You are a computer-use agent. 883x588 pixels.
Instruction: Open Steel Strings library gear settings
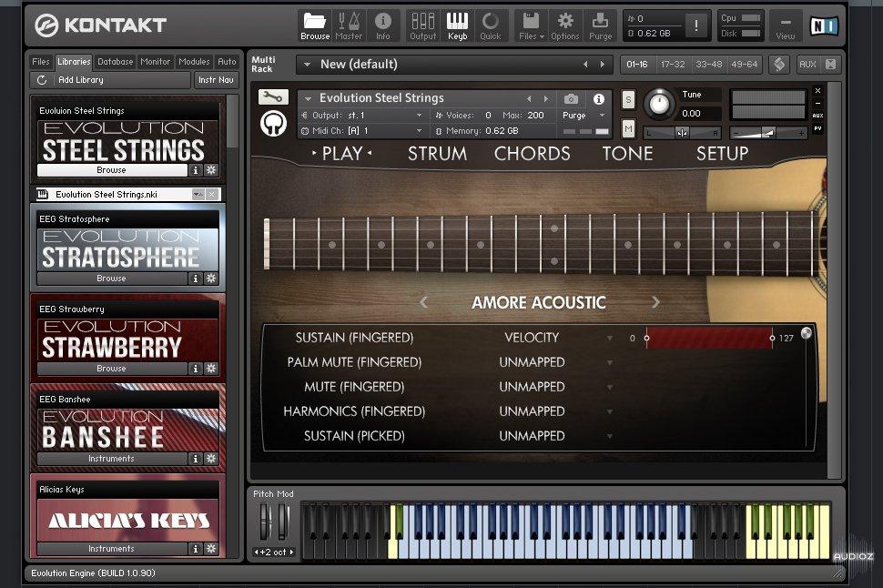click(211, 170)
